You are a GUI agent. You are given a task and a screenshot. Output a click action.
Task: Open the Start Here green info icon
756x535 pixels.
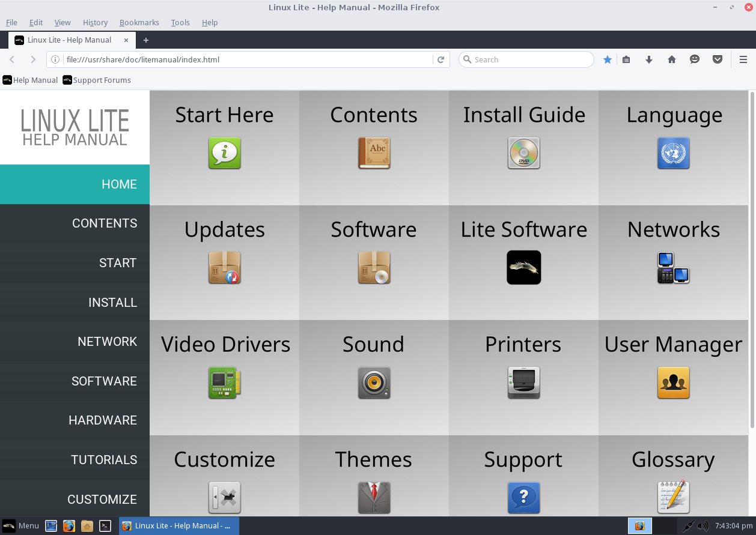[224, 153]
